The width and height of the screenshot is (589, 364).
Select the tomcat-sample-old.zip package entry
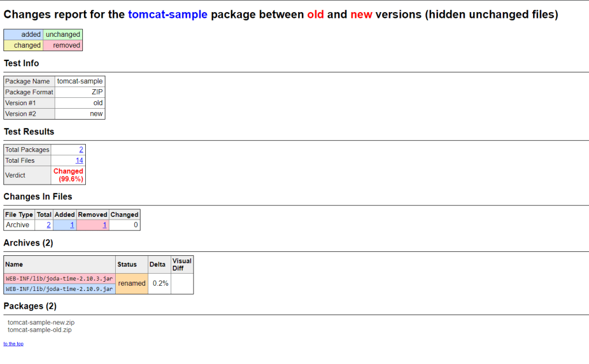coord(40,329)
